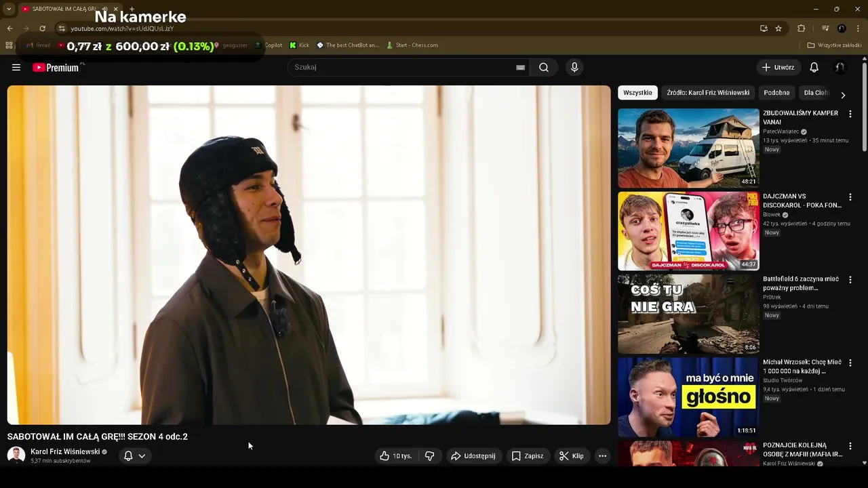Viewport: 868px width, 488px height.
Task: Click the magnifier search button
Action: 544,67
